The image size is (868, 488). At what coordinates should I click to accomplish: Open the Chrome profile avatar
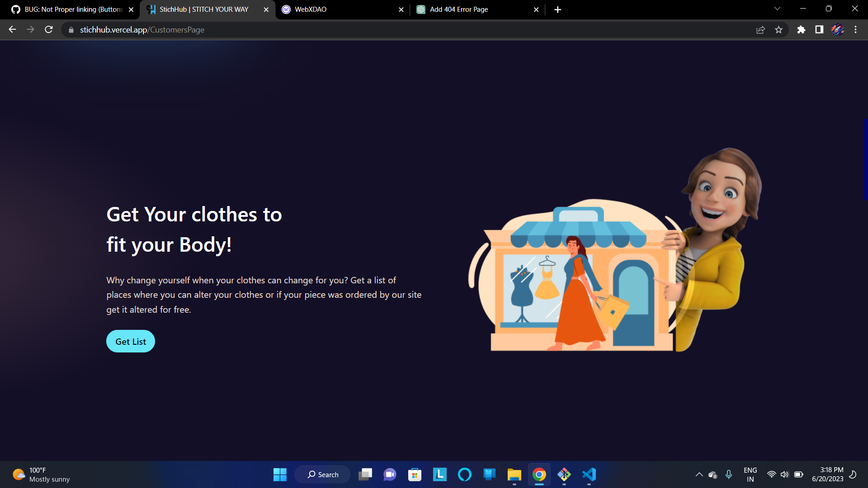click(x=837, y=30)
